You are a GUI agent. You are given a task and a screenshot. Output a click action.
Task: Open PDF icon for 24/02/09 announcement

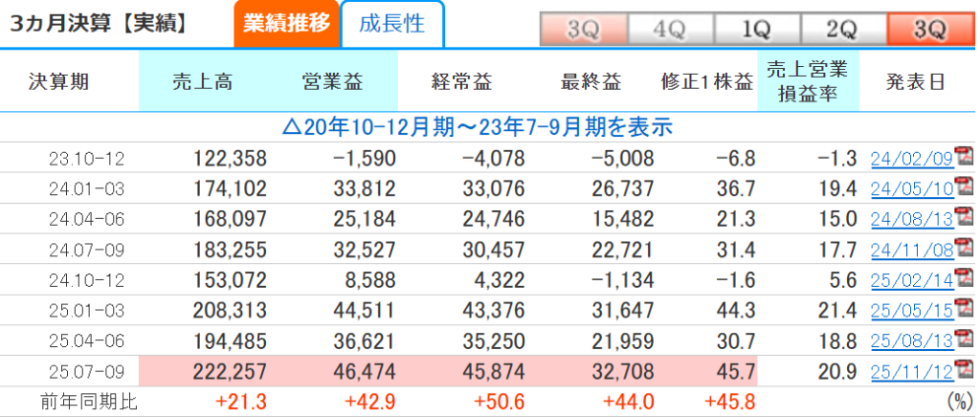tap(963, 157)
